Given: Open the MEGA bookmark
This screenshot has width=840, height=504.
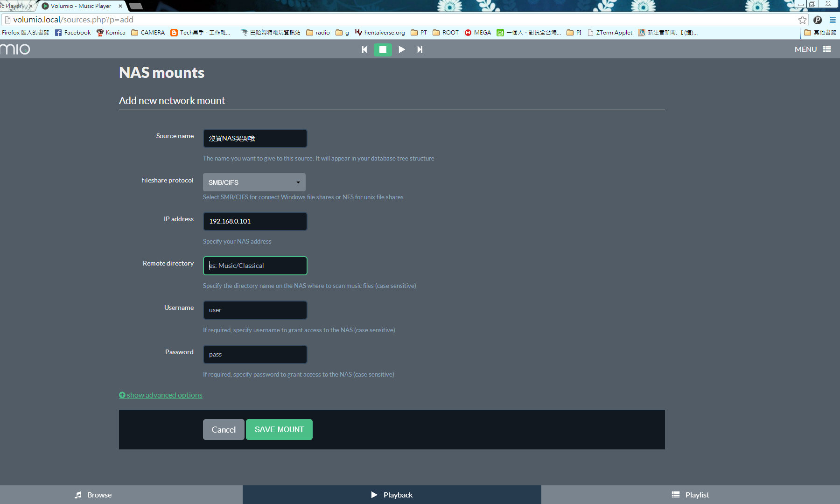Looking at the screenshot, I should (478, 33).
